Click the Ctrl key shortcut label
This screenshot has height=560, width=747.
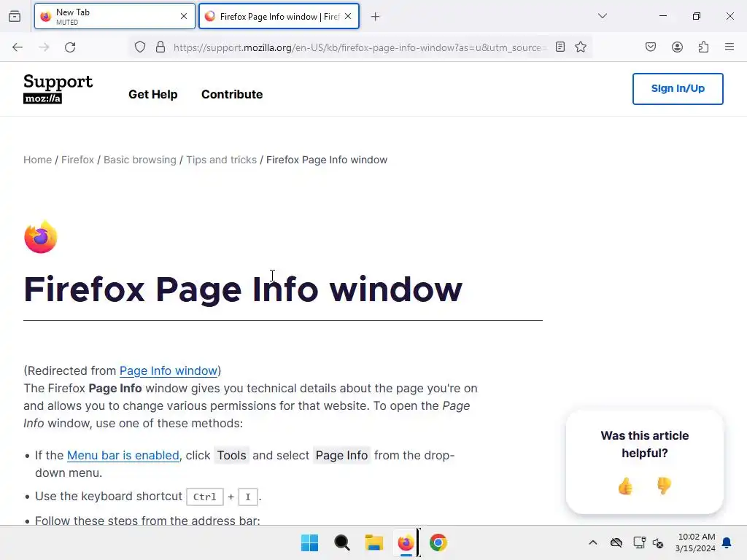[205, 497]
